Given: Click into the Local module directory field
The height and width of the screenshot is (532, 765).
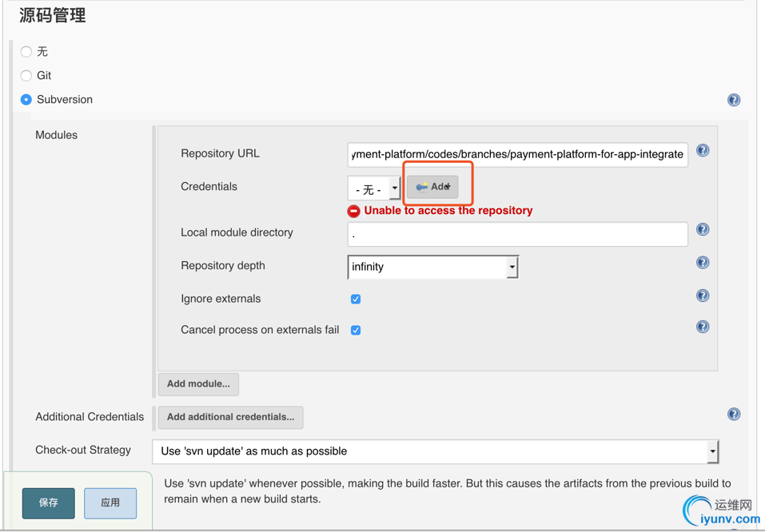Looking at the screenshot, I should click(518, 235).
